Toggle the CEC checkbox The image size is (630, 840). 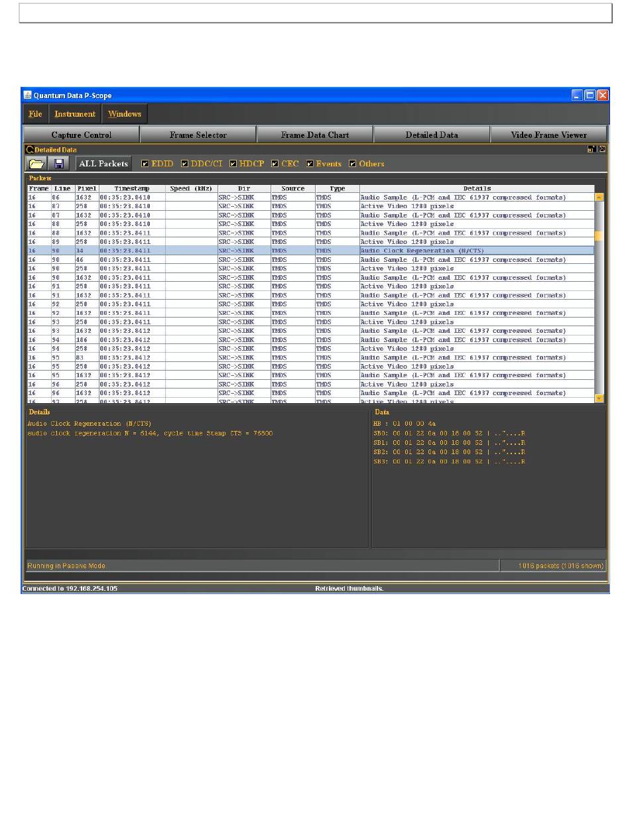(x=275, y=164)
